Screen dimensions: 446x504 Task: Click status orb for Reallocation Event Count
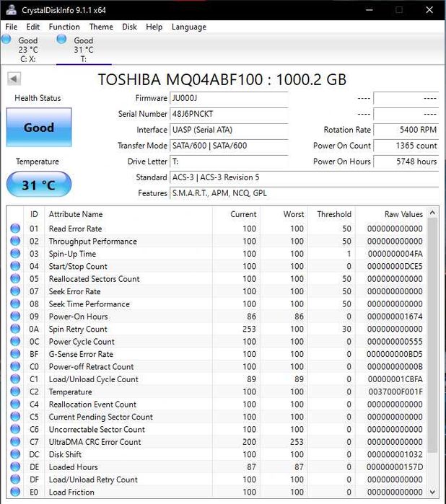(15, 404)
